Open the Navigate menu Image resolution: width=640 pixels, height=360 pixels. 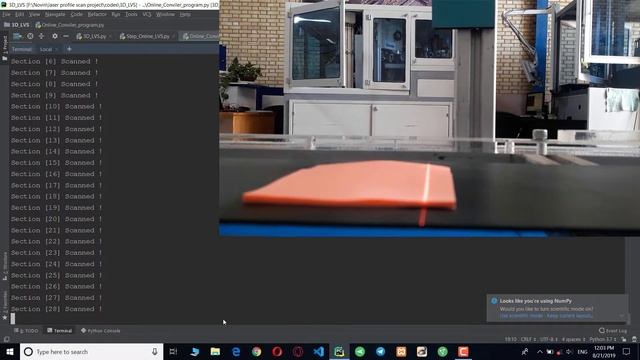[x=55, y=14]
